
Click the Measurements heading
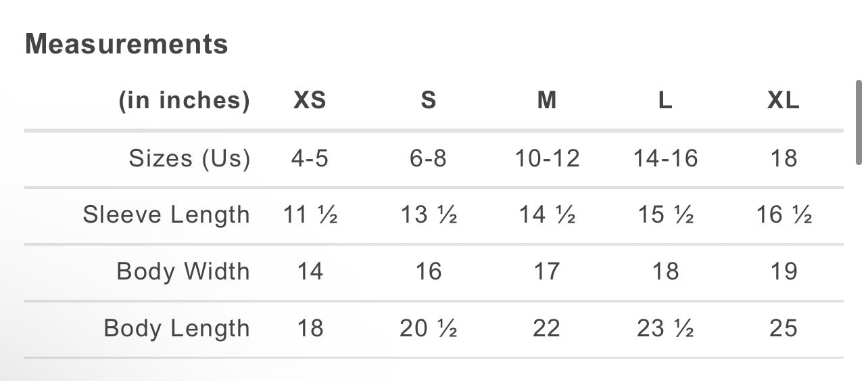126,45
